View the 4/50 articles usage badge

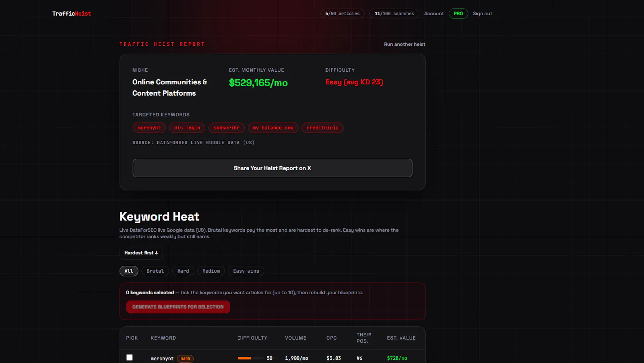(x=343, y=14)
